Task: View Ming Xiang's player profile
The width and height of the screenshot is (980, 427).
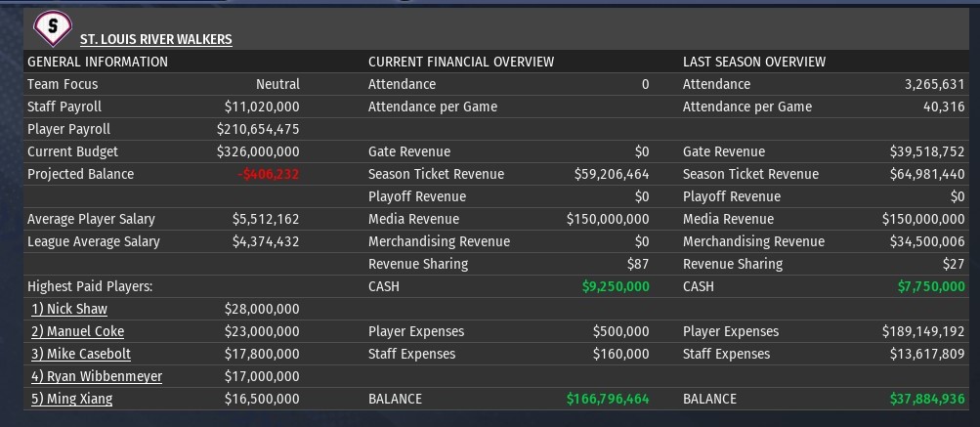Action: tap(71, 399)
